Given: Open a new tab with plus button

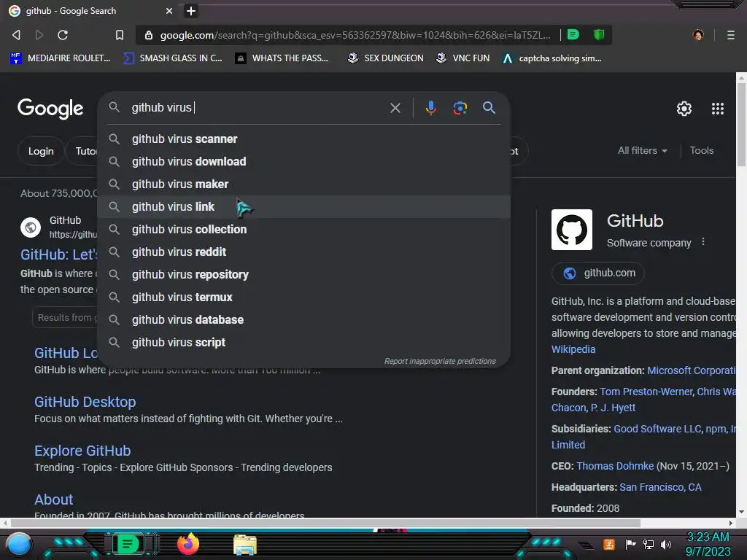Looking at the screenshot, I should pyautogui.click(x=190, y=10).
